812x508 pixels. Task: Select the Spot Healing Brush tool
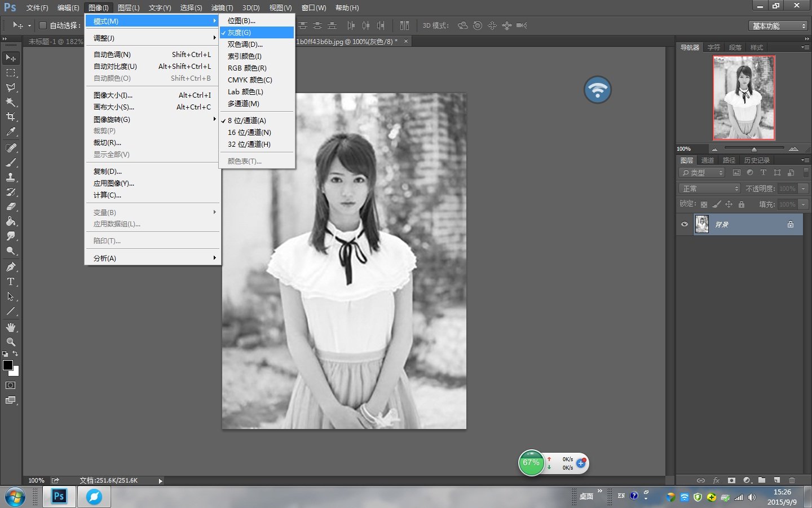pos(11,147)
